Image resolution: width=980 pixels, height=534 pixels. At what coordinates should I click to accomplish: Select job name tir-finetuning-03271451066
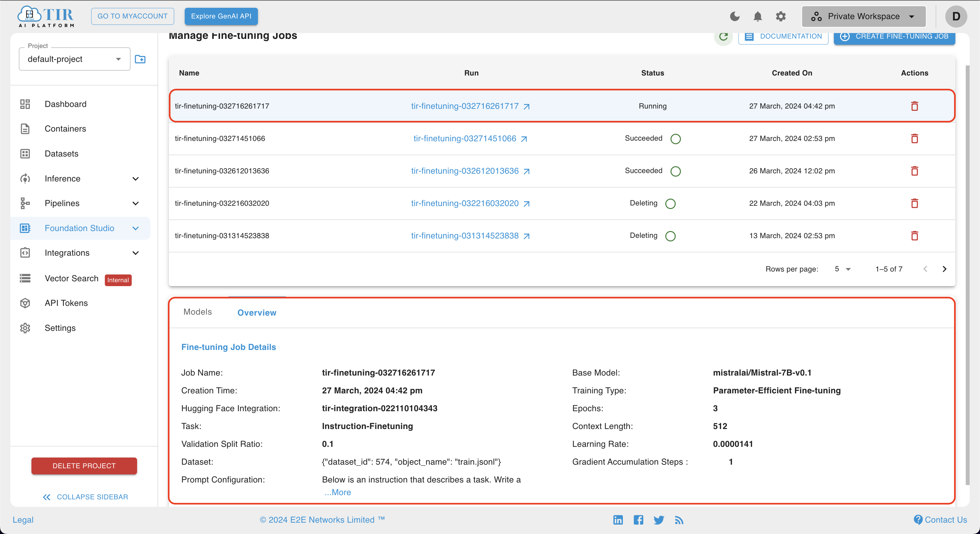coord(220,138)
